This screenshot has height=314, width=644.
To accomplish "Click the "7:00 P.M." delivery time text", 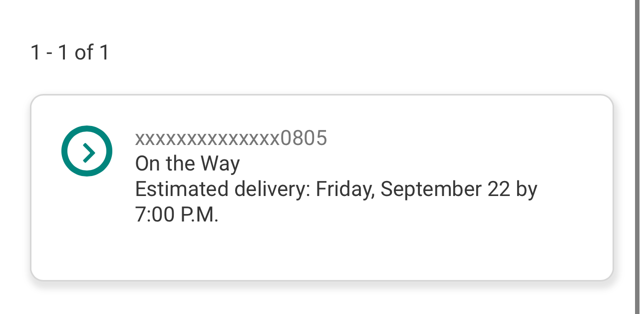I will [x=177, y=215].
